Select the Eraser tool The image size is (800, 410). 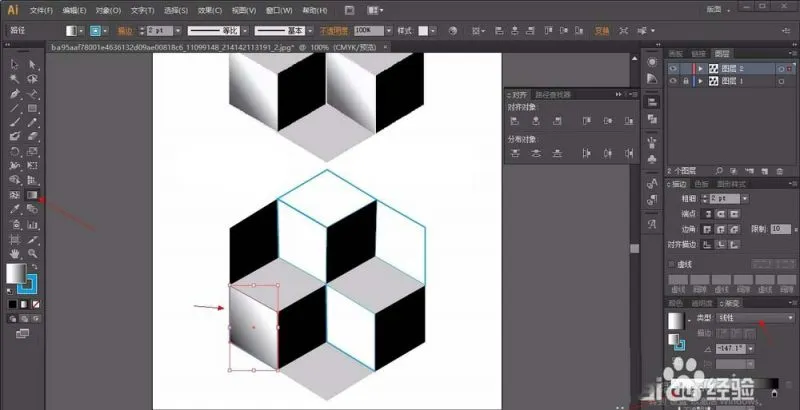tap(32, 137)
